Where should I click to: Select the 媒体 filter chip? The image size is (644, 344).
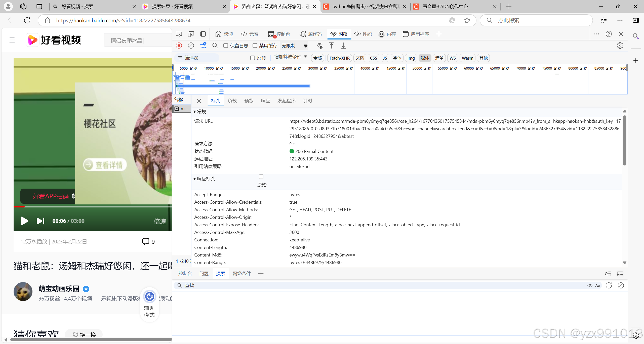click(x=425, y=58)
